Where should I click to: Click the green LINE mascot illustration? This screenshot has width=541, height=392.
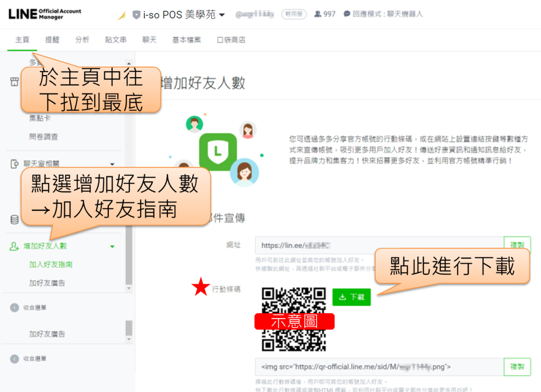tap(218, 151)
